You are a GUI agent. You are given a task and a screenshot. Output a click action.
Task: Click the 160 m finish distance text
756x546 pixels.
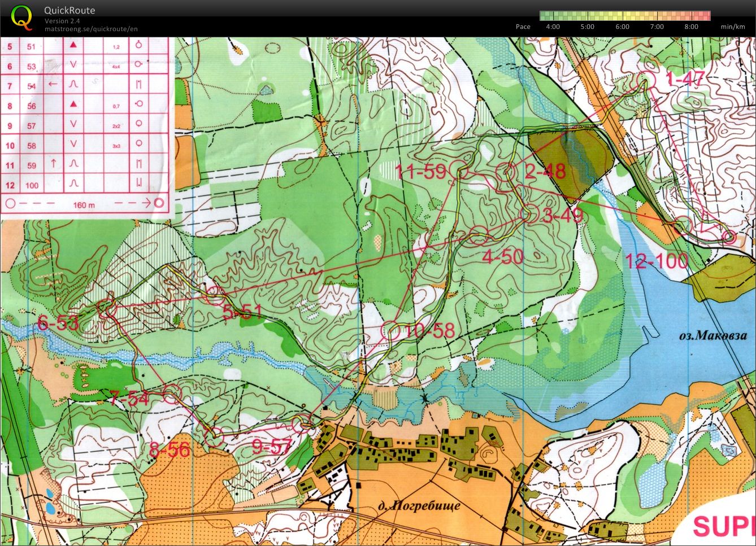pos(84,204)
